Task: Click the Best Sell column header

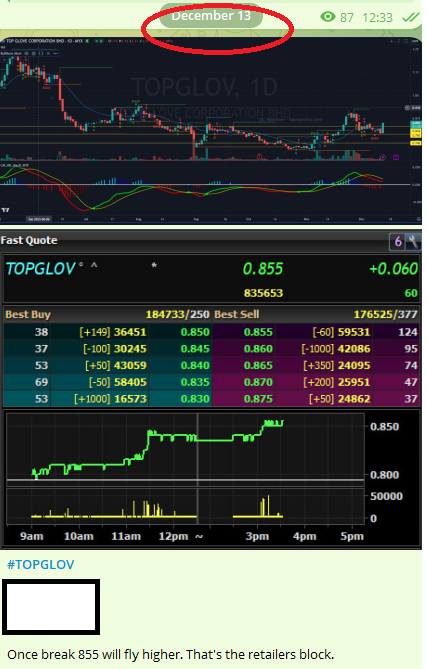Action: tap(236, 314)
